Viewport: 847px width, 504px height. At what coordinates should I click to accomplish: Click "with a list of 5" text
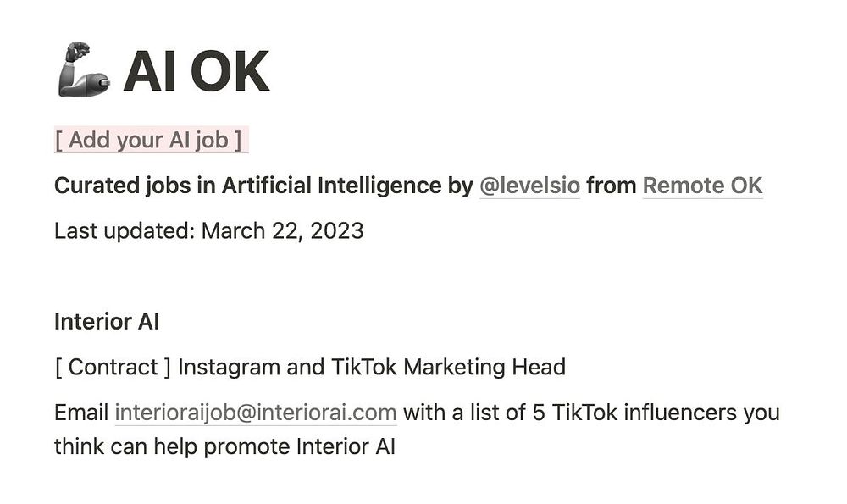pyautogui.click(x=474, y=413)
